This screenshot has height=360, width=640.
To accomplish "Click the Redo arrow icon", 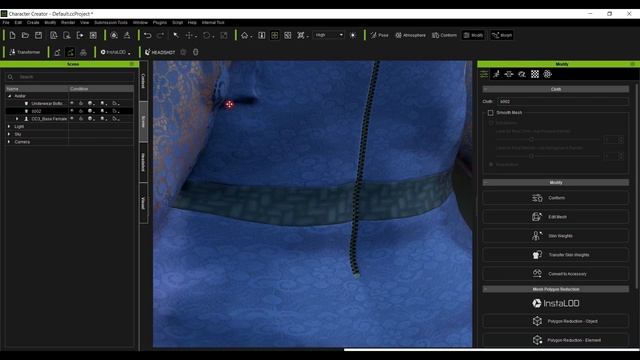I will coord(161,36).
